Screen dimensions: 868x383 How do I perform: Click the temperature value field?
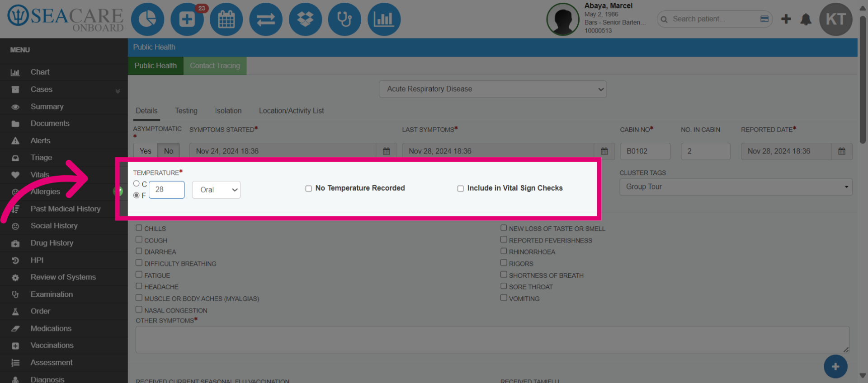tap(166, 190)
